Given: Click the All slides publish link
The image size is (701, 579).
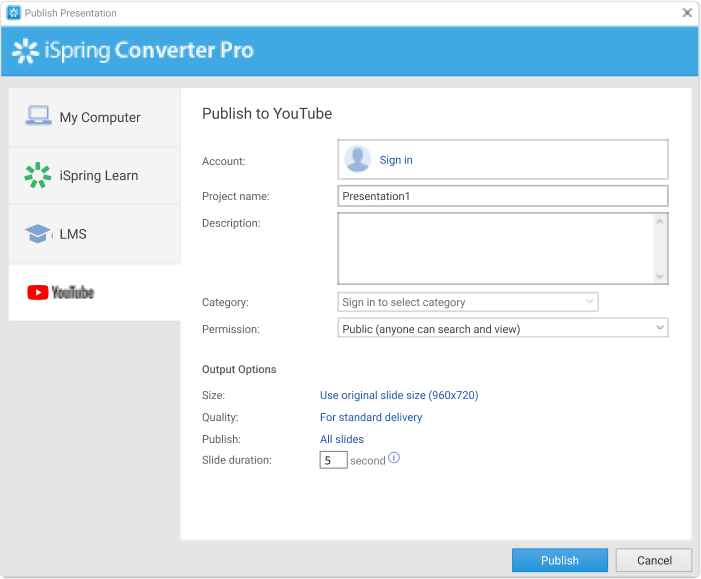Looking at the screenshot, I should coord(342,439).
